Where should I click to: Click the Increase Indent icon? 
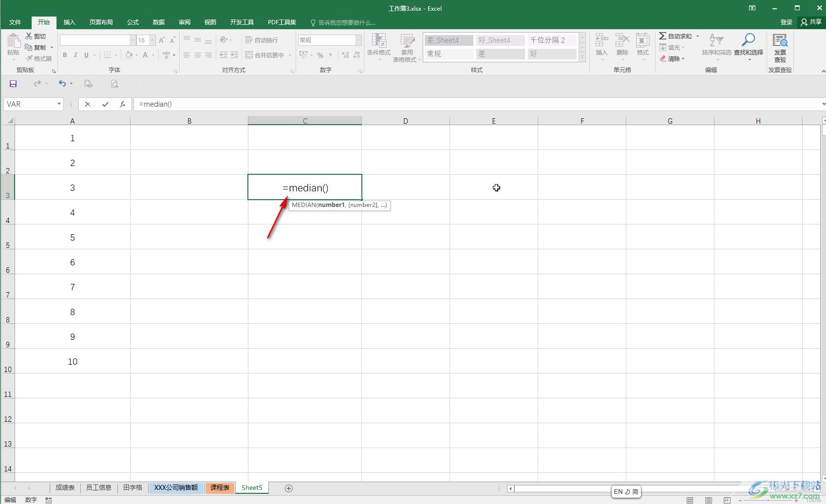pos(234,55)
